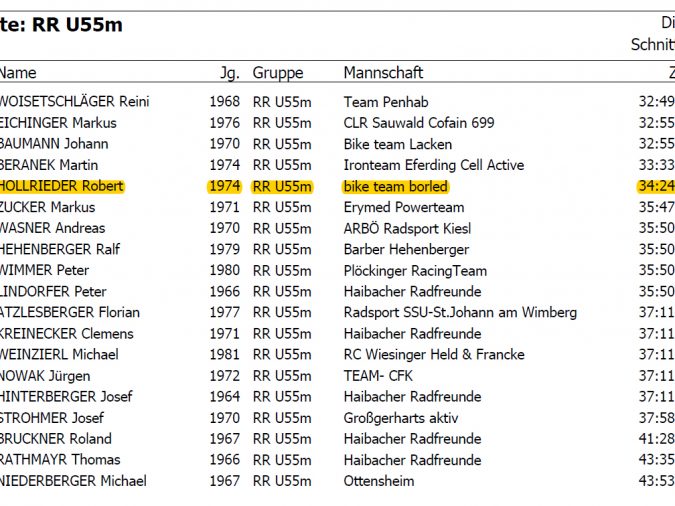
Task: Select Großgerharts aktiv team name
Action: click(401, 418)
